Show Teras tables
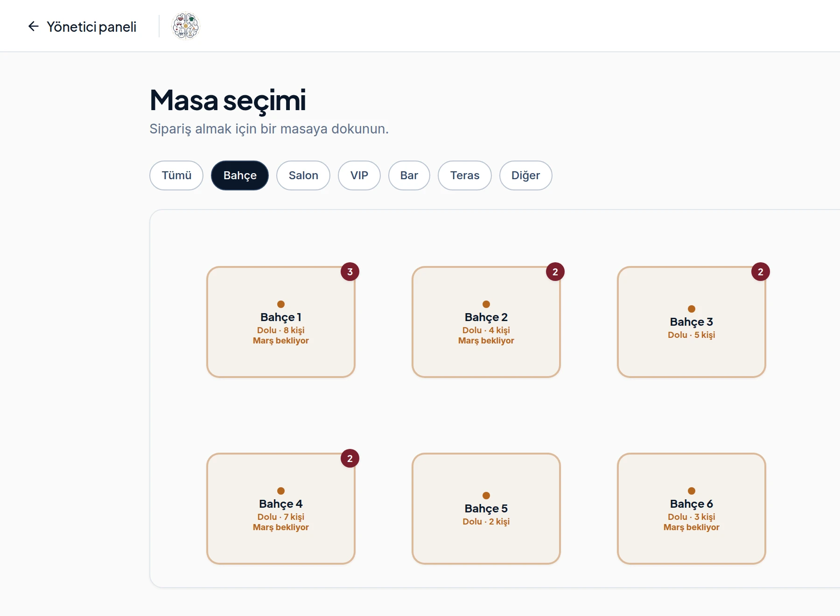840x616 pixels. coord(465,175)
